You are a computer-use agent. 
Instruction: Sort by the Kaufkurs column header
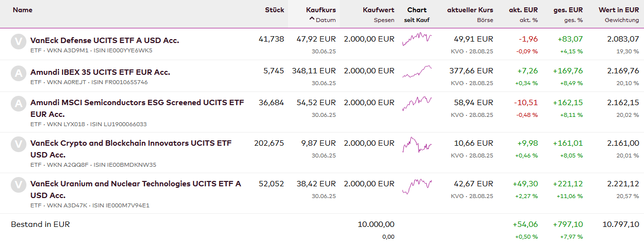[x=321, y=10]
